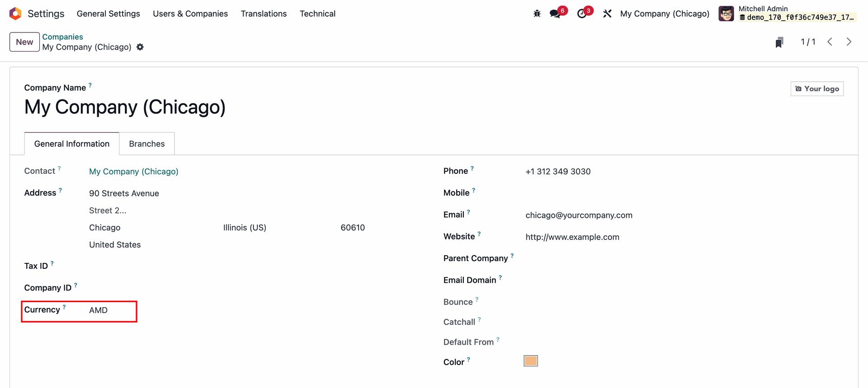This screenshot has width=868, height=388.
Task: Upload an image via Your logo
Action: pos(816,89)
